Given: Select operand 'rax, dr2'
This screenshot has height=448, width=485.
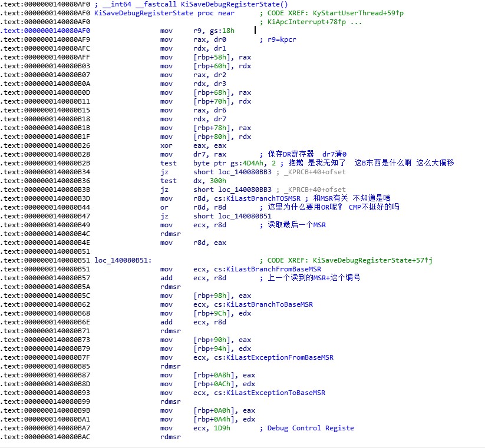Looking at the screenshot, I should (x=210, y=75).
